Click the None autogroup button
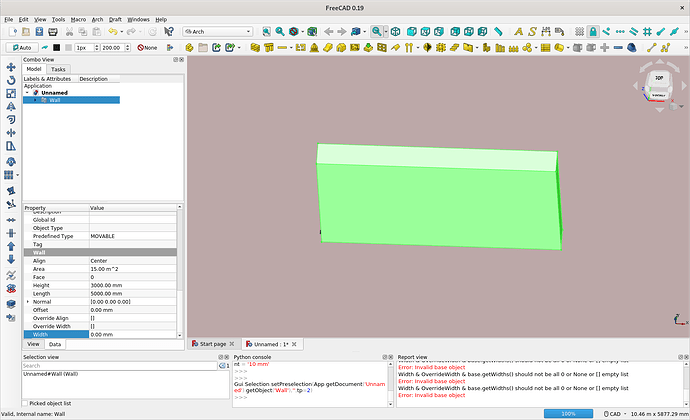The width and height of the screenshot is (690, 420). point(147,48)
